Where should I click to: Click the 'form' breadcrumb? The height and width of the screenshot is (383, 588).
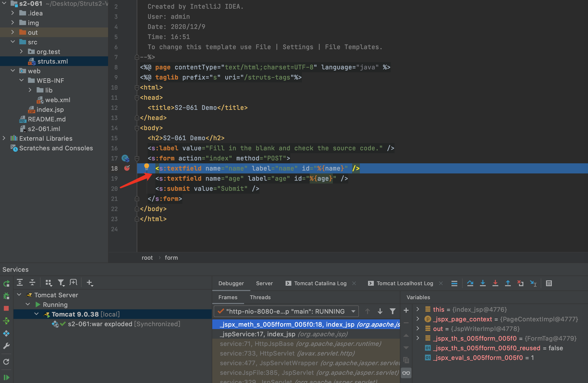pyautogui.click(x=171, y=258)
